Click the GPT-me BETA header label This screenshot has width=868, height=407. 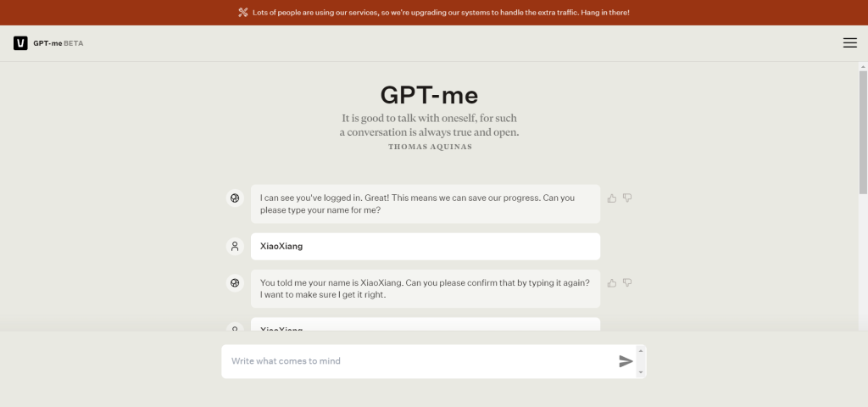point(58,43)
